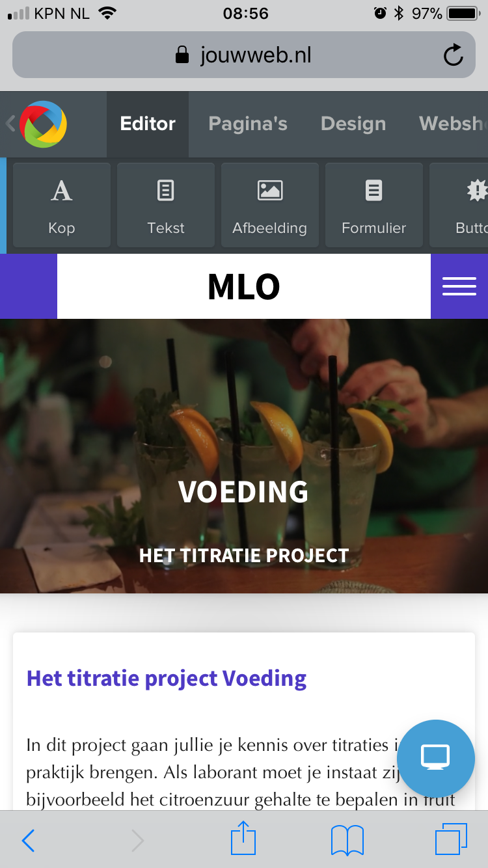Reload the jouwweb.nl page
The height and width of the screenshot is (868, 488).
(x=453, y=55)
